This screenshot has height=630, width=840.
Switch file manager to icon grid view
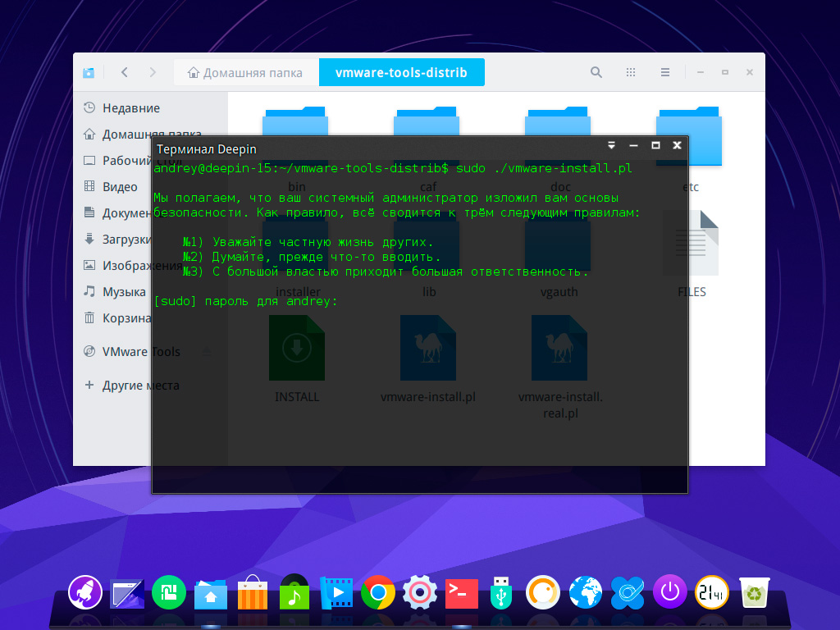(x=631, y=72)
